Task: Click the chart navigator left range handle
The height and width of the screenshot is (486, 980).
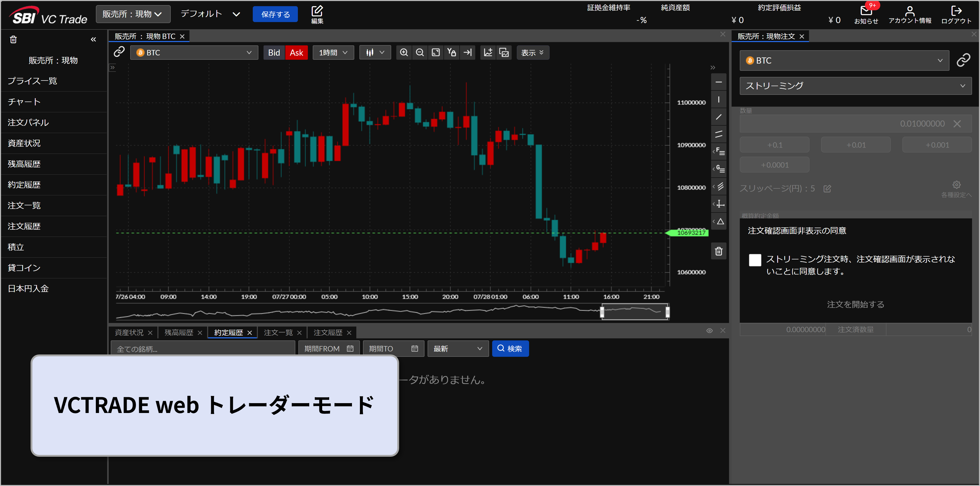Action: coord(602,312)
